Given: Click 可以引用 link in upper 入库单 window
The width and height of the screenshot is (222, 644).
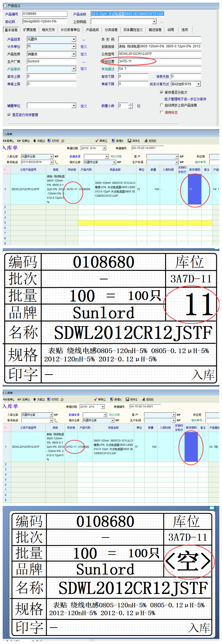Looking at the screenshot, I should 116,157.
